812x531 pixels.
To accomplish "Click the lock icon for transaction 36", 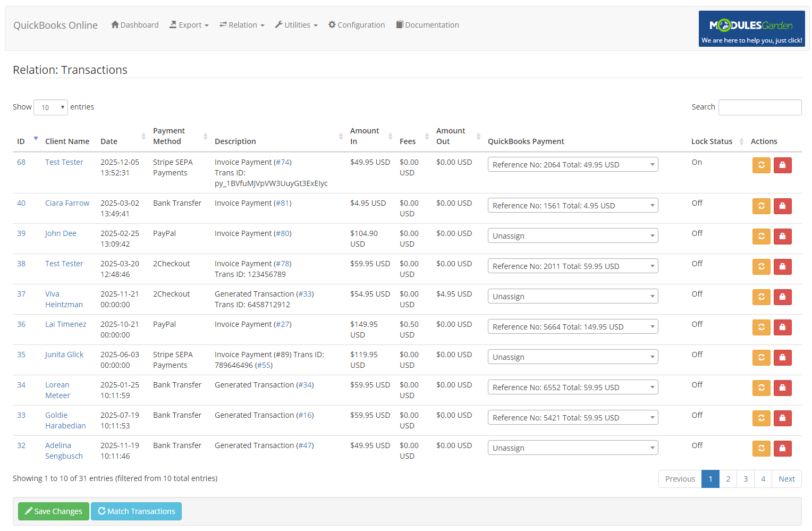I will click(782, 327).
